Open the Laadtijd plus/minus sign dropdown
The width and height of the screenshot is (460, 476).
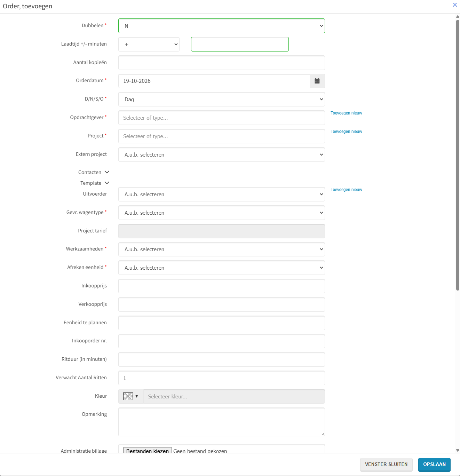tap(149, 44)
